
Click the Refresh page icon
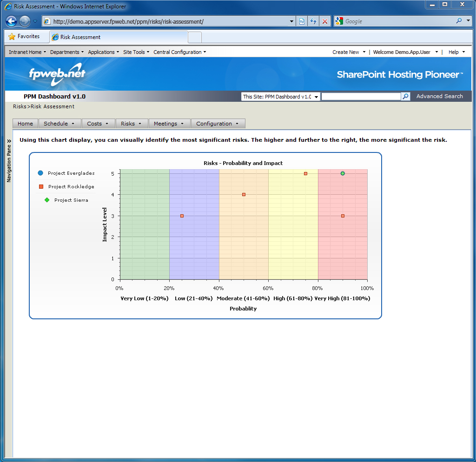pyautogui.click(x=313, y=21)
